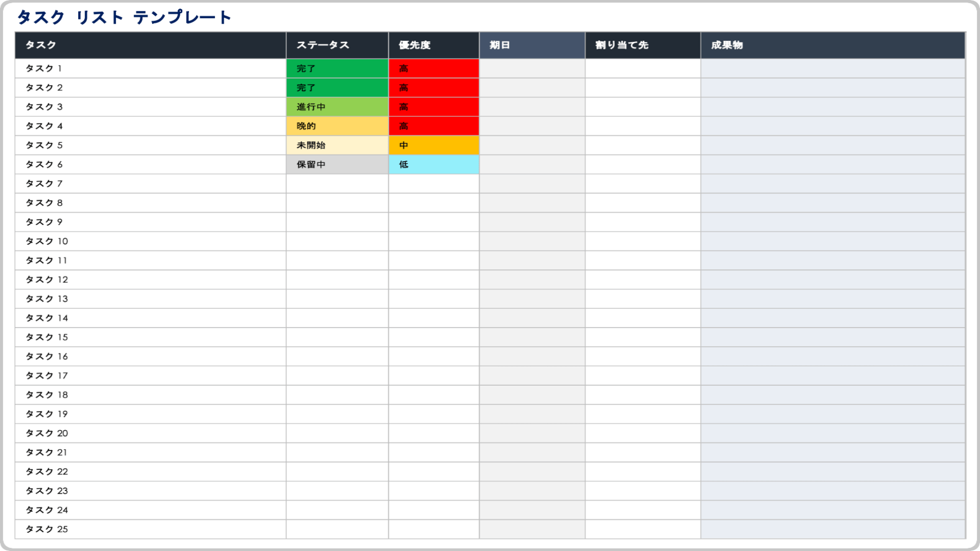980x551 pixels.
Task: Select the タスク 5 cell
Action: click(x=151, y=145)
